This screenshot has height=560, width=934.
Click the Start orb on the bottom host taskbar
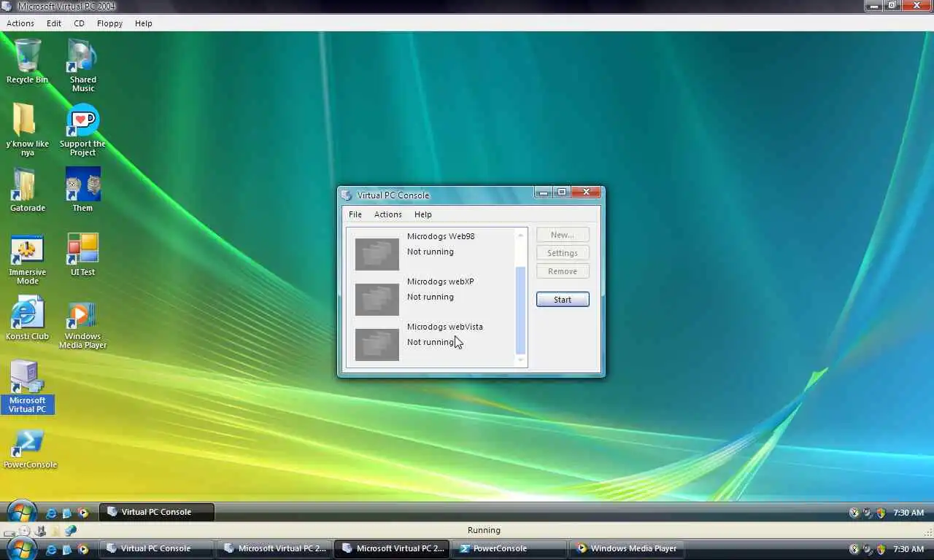click(22, 548)
